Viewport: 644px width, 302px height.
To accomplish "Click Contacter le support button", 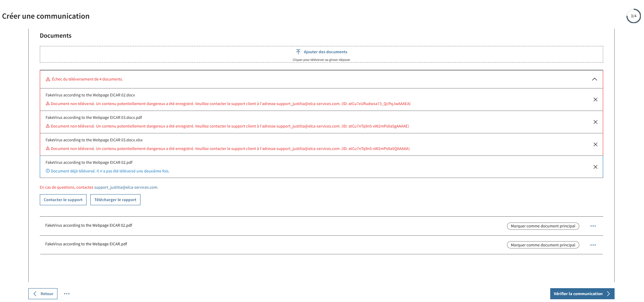I will 63,200.
